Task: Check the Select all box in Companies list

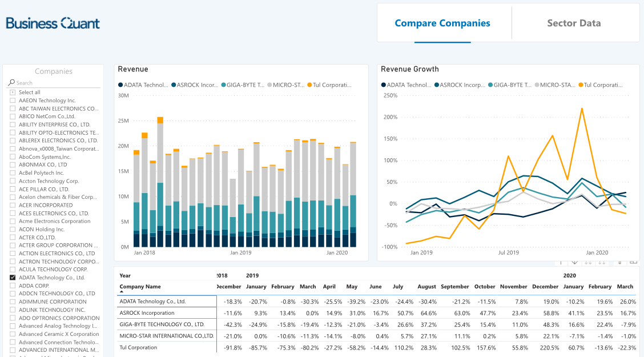Action: tap(13, 92)
